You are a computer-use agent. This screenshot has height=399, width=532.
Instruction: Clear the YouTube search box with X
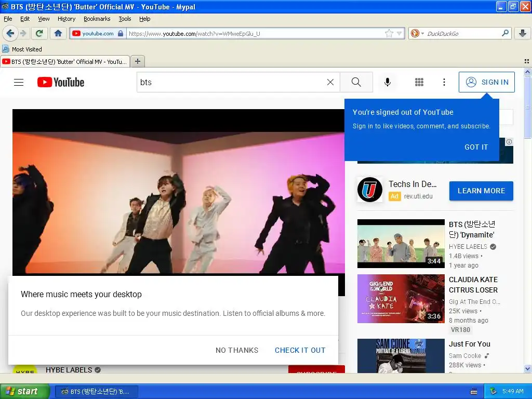[330, 82]
